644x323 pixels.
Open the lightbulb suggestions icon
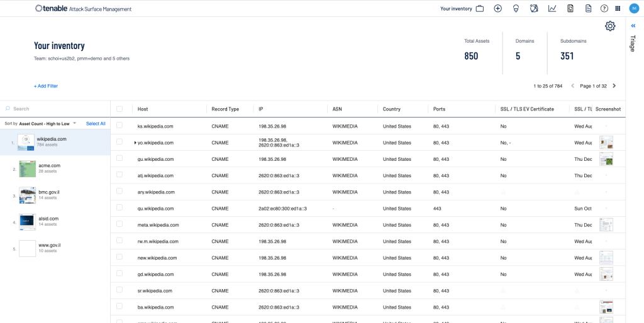(516, 9)
